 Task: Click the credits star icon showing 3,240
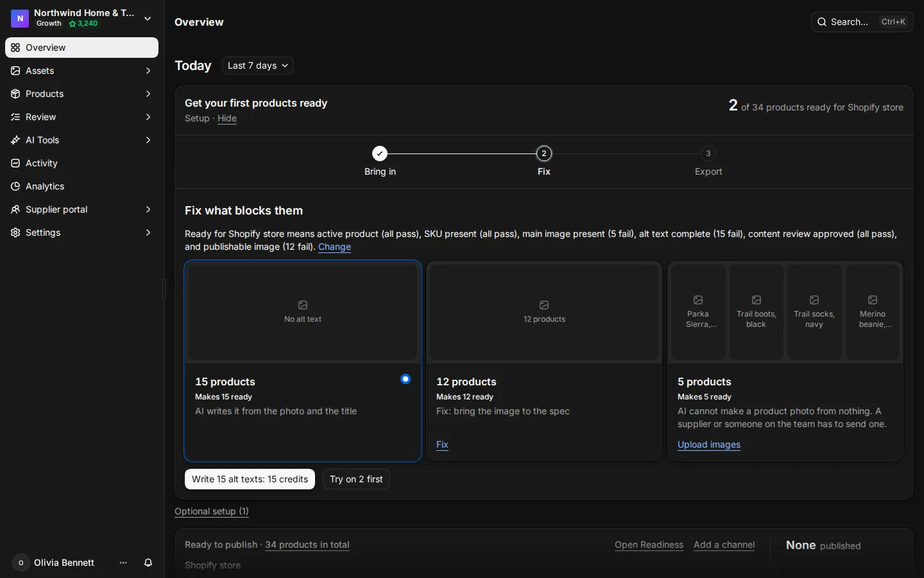coord(73,24)
